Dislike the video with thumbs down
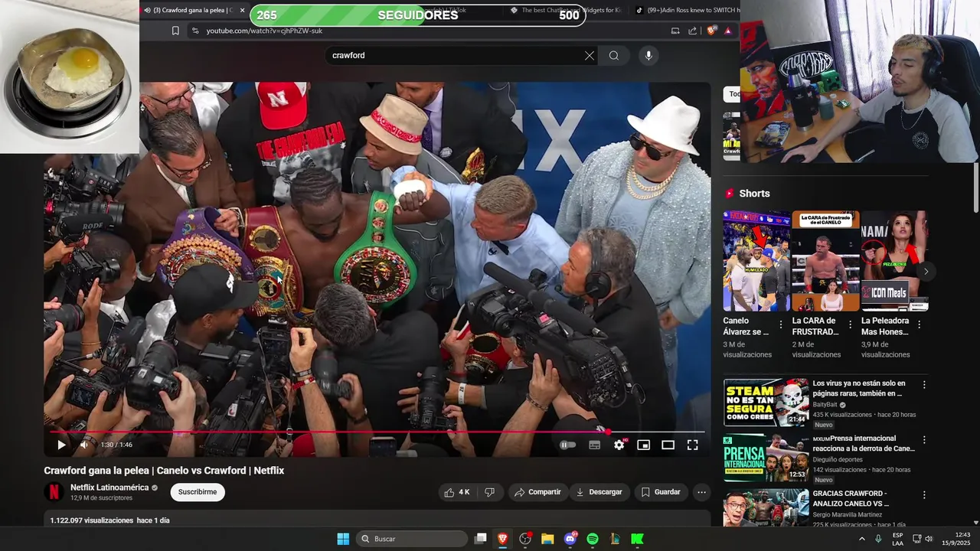Screen dimensions: 980x551 click(x=490, y=492)
